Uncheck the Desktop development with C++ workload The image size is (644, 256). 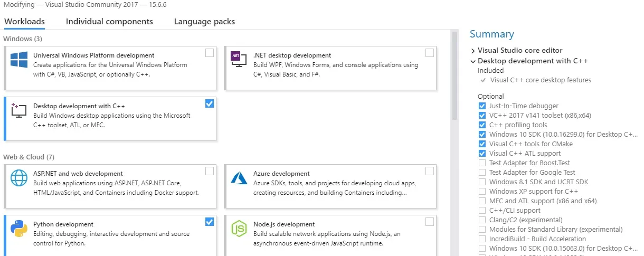click(210, 103)
